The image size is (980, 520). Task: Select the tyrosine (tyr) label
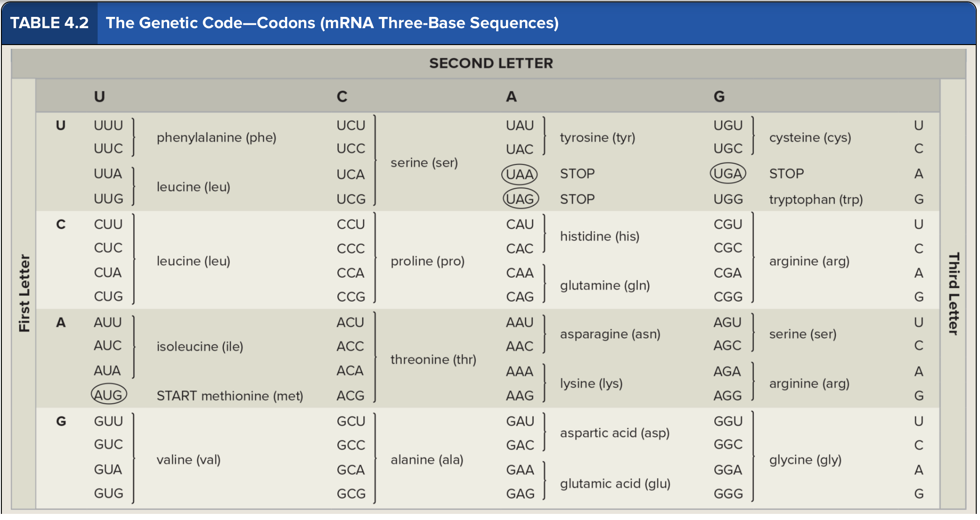(597, 138)
